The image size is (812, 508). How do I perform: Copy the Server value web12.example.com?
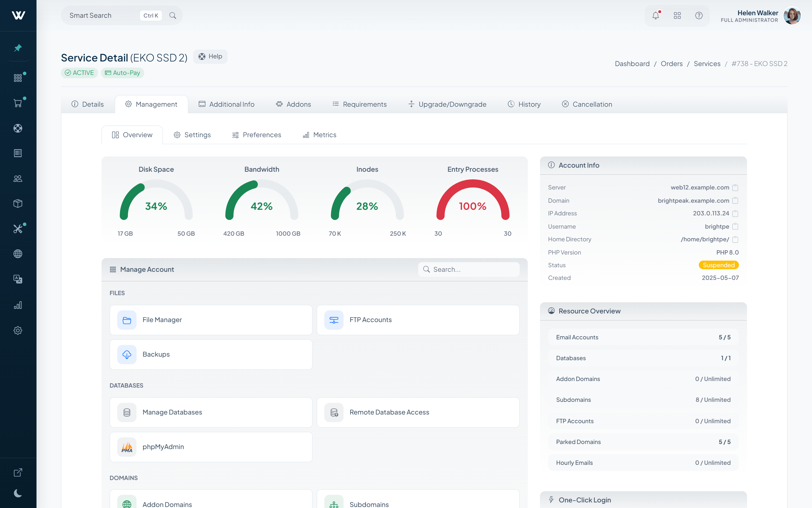[x=735, y=187]
